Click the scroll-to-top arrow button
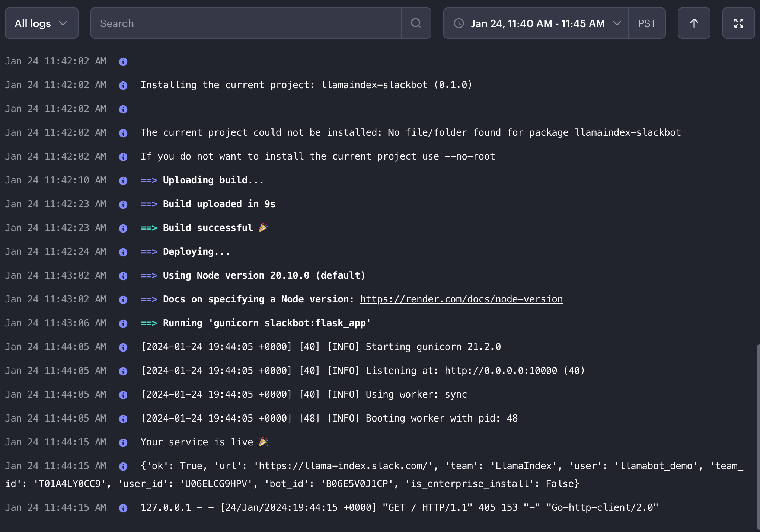Image resolution: width=760 pixels, height=532 pixels. coord(694,23)
